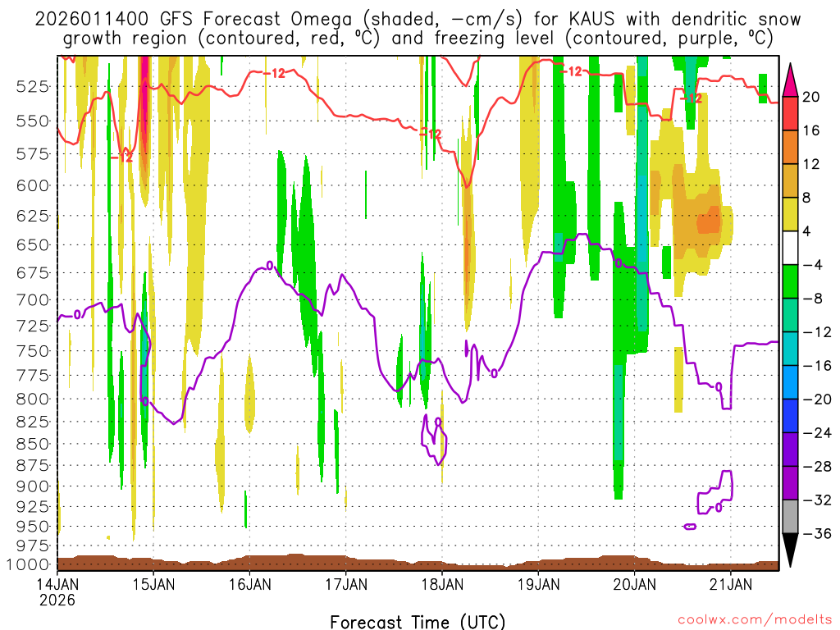Viewport: 840px width, 630px height.
Task: Click the colorbar value label -20
Action: tap(816, 399)
